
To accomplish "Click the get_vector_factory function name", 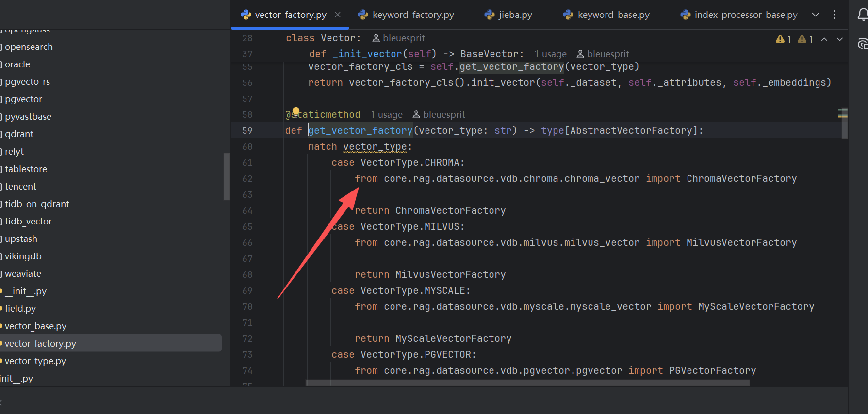I will tap(360, 131).
